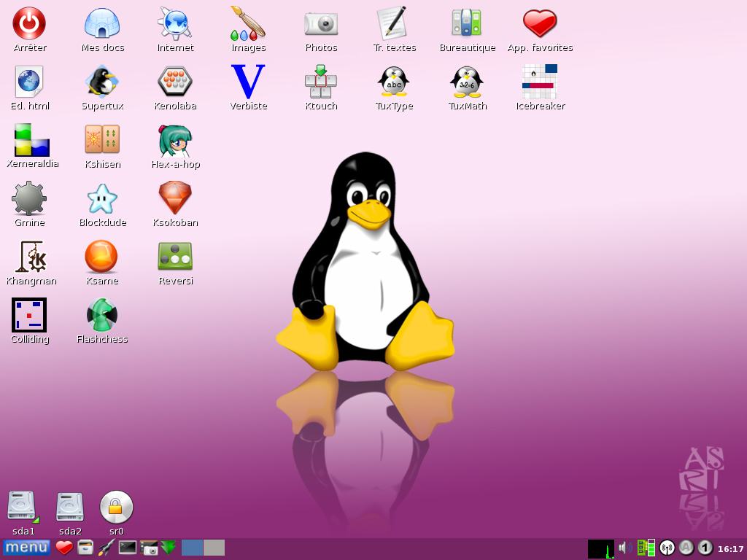Image resolution: width=747 pixels, height=560 pixels.
Task: Open the file manager drawer in taskbar
Action: (x=85, y=548)
